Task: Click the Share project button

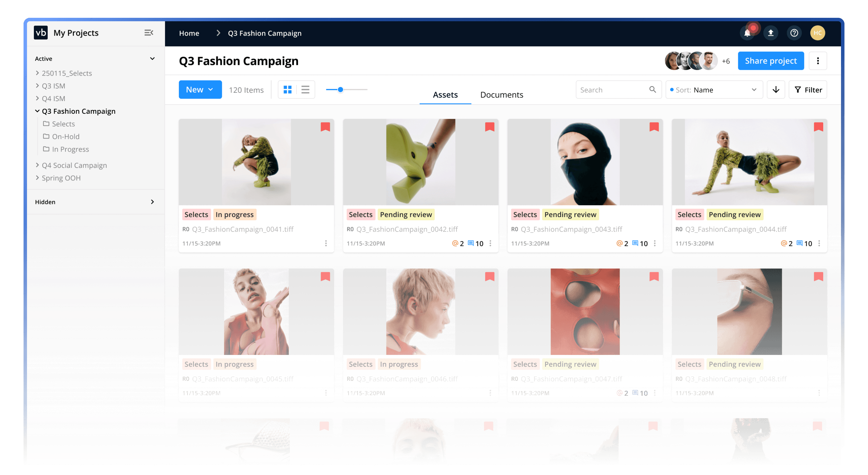Action: click(x=771, y=61)
